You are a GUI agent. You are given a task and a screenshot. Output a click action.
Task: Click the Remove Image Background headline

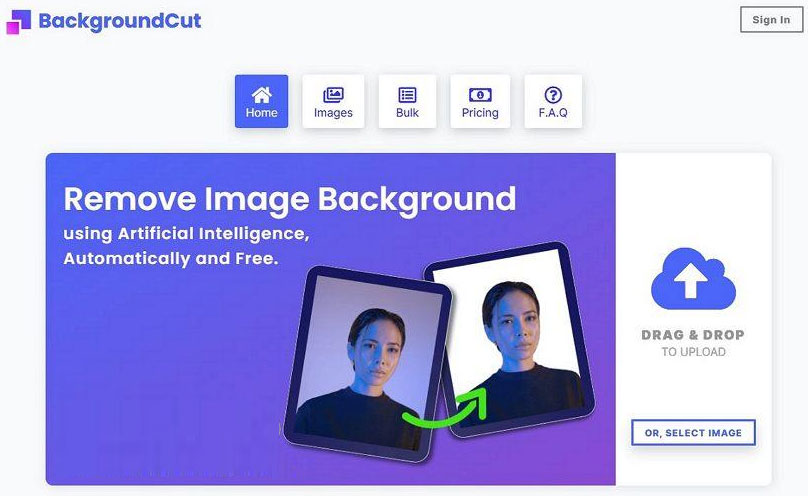(x=290, y=199)
